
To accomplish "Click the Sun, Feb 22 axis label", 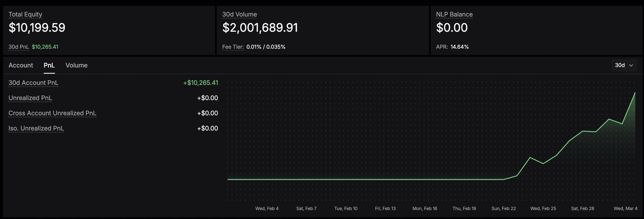I will [503, 208].
